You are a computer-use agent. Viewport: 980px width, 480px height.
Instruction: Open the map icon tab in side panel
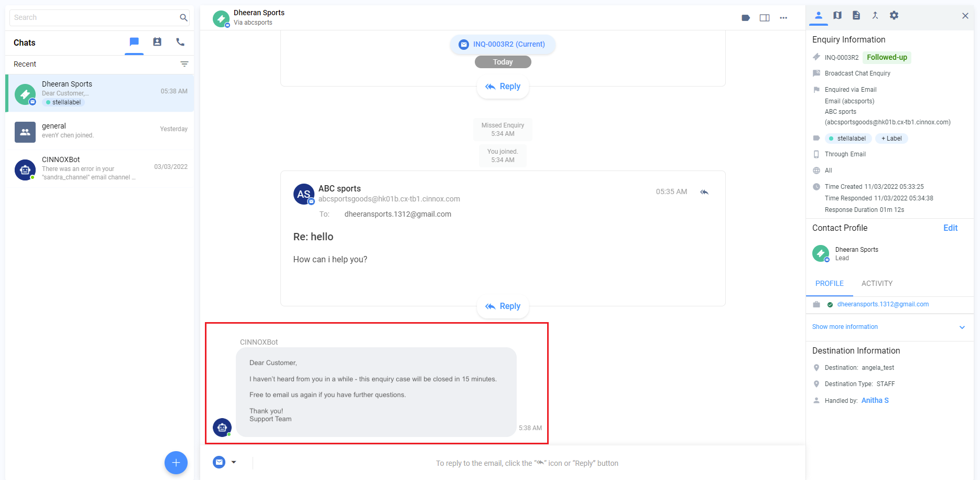[837, 16]
